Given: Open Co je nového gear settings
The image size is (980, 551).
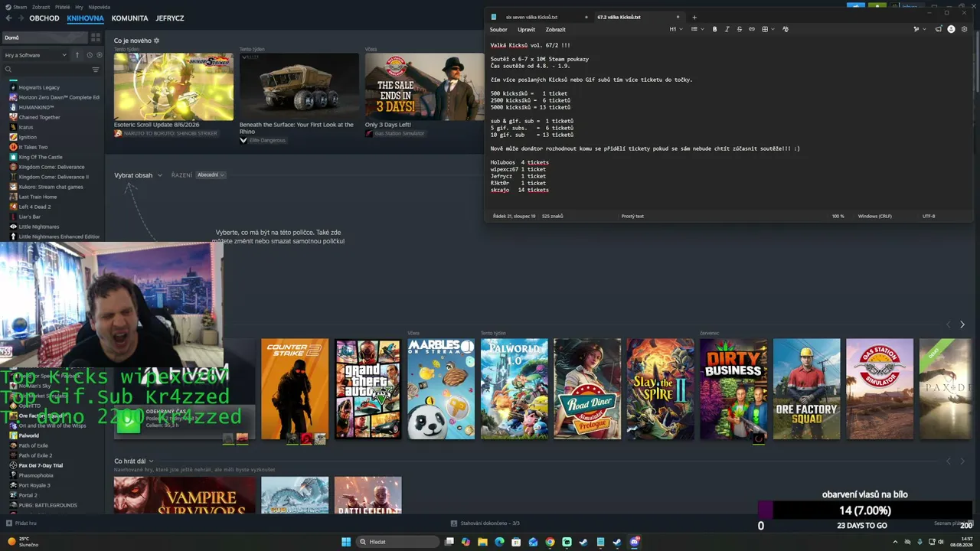Looking at the screenshot, I should [x=157, y=41].
